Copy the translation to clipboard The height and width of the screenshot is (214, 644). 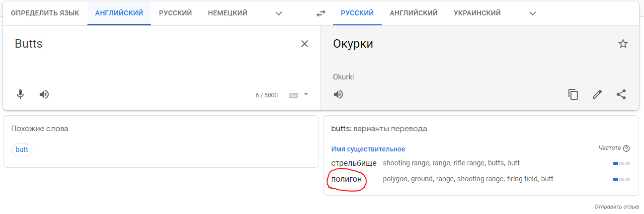click(x=573, y=94)
